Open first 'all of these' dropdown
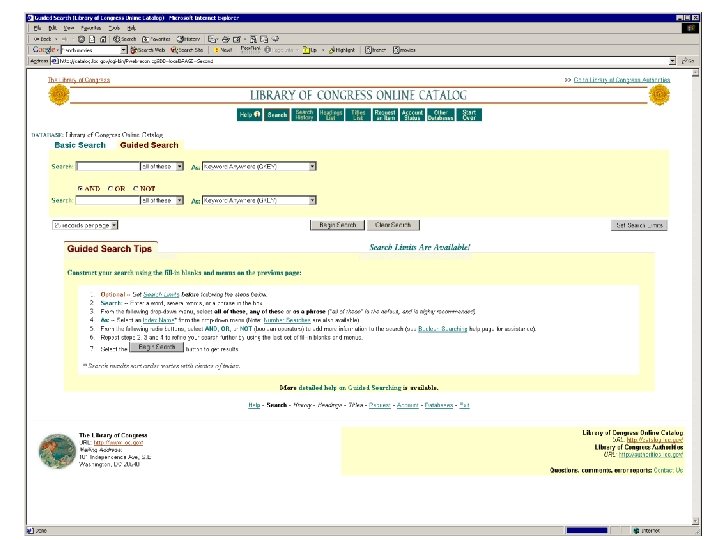The height and width of the screenshot is (540, 720). (162, 166)
